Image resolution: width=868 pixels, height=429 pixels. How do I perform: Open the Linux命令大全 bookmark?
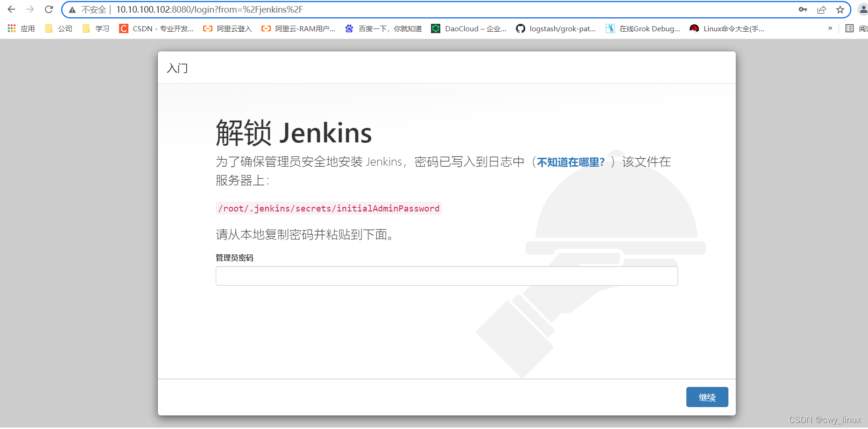pos(727,28)
